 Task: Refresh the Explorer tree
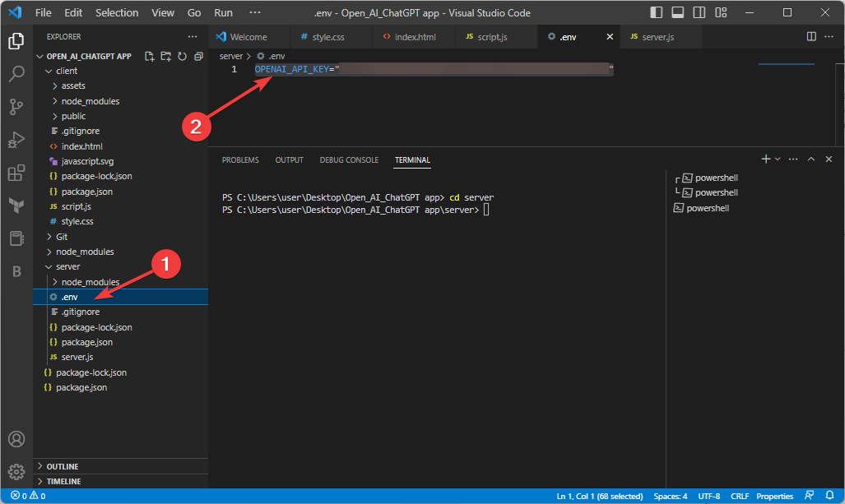(182, 56)
